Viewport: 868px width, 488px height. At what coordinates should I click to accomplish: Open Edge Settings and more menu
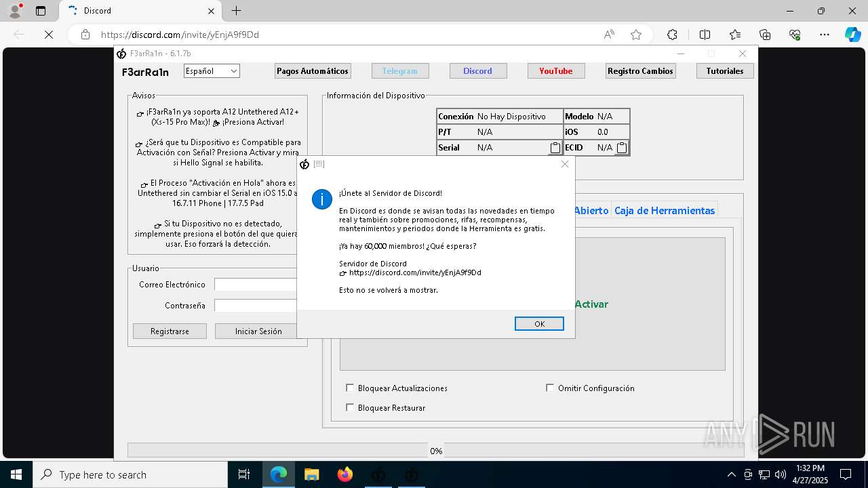pos(825,35)
